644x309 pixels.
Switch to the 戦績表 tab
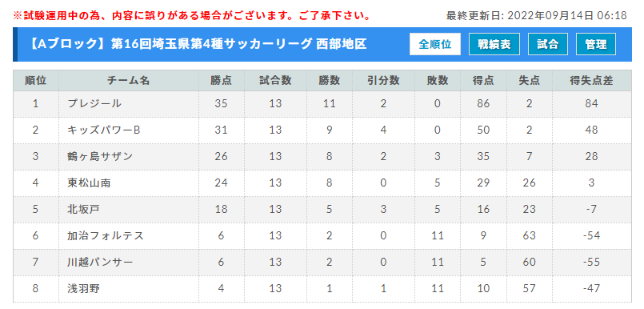tap(494, 44)
